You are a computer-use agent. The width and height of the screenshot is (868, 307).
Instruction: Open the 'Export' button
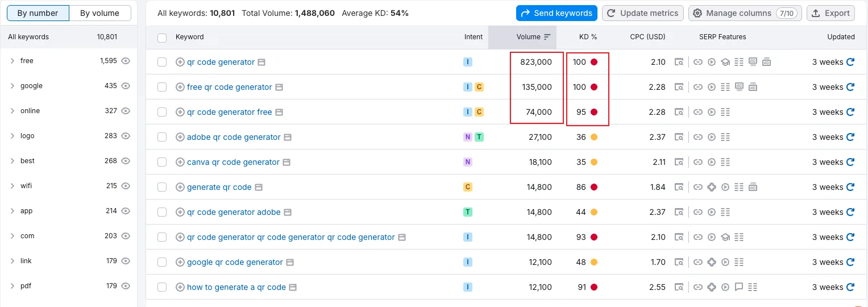pyautogui.click(x=830, y=13)
